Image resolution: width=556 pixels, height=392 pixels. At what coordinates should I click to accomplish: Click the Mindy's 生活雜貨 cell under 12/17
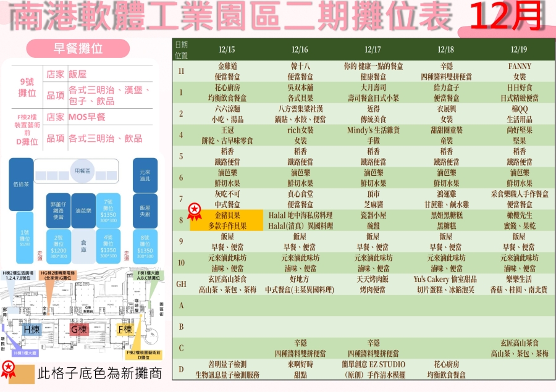click(x=373, y=135)
